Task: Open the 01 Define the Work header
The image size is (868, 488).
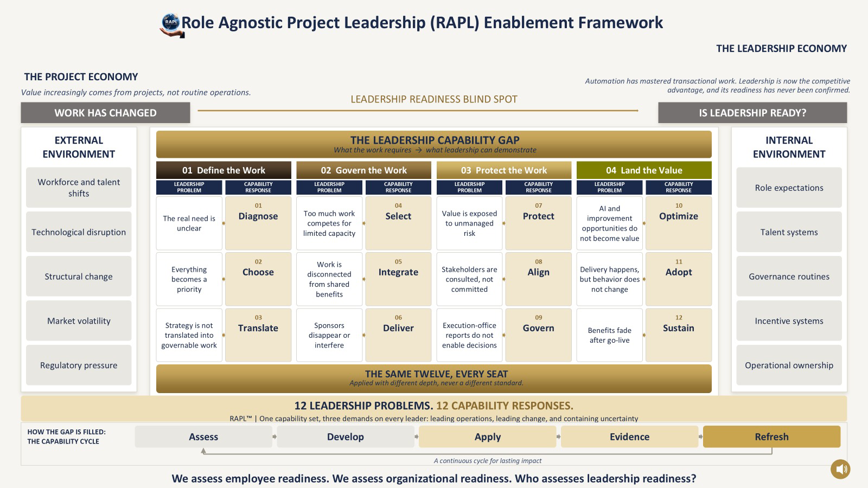Action: [x=224, y=170]
